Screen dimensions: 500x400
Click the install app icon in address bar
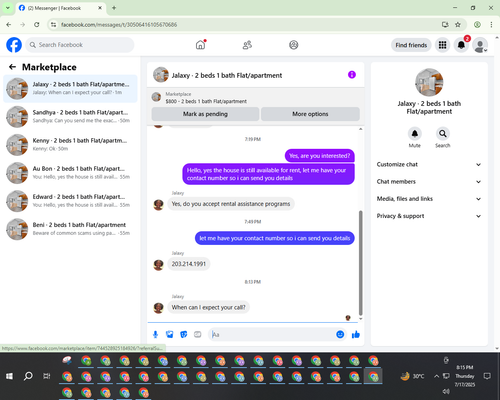point(445,24)
